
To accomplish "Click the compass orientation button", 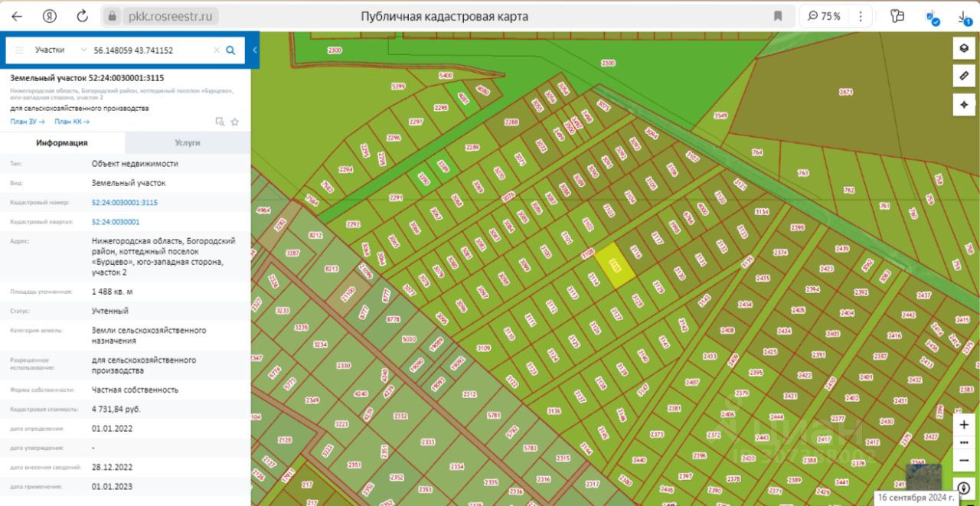I will click(x=964, y=488).
